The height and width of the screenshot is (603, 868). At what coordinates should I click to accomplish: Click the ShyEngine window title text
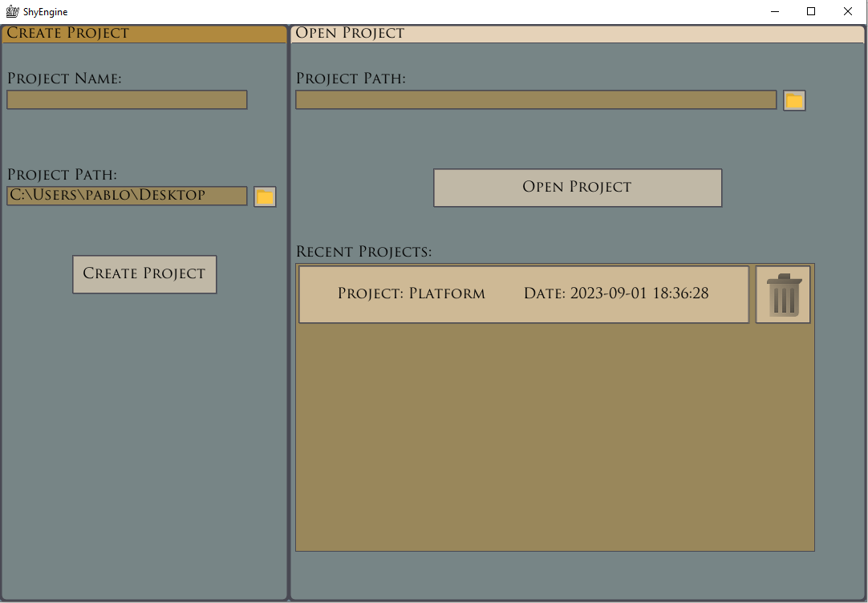point(46,11)
